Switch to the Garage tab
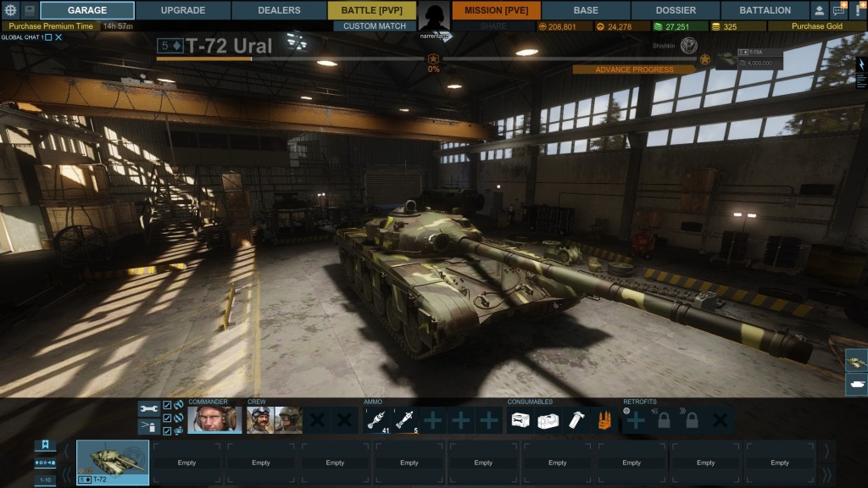This screenshot has width=868, height=488. 87,10
